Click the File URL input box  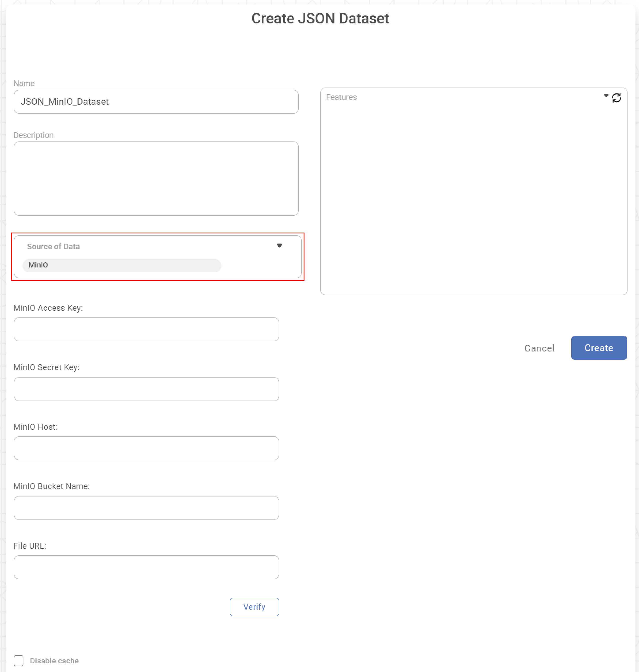coord(146,567)
